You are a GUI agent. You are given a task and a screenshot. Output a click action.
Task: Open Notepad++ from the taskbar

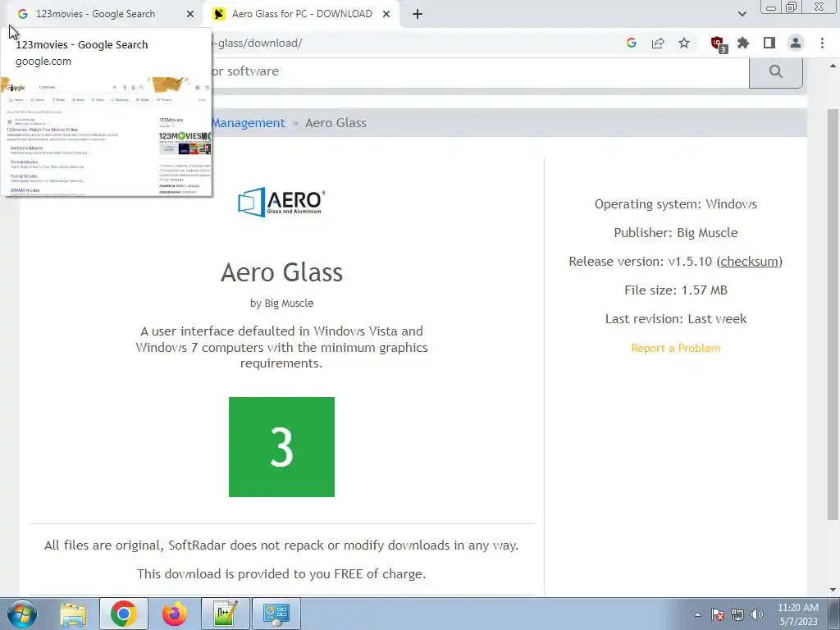(x=226, y=614)
